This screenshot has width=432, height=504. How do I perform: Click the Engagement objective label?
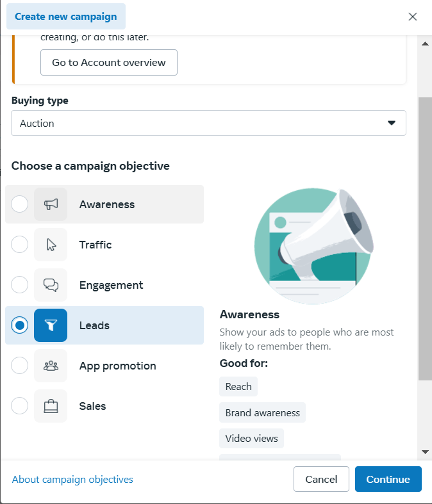111,286
